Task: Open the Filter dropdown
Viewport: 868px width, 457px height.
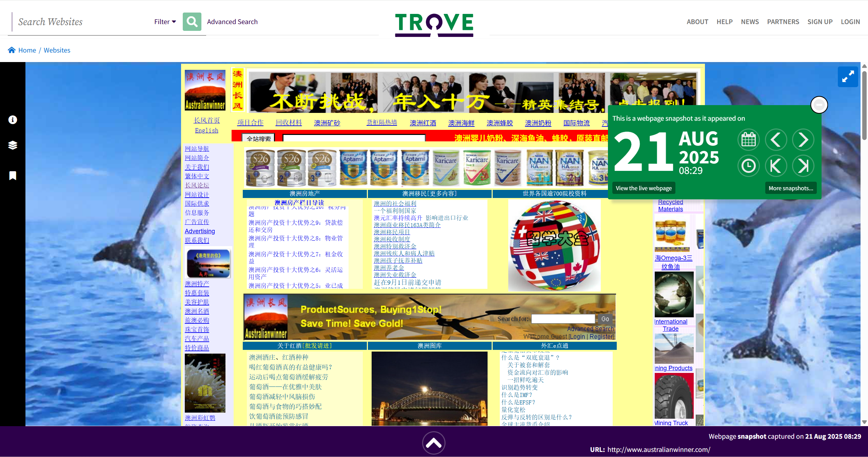Action: pyautogui.click(x=165, y=22)
